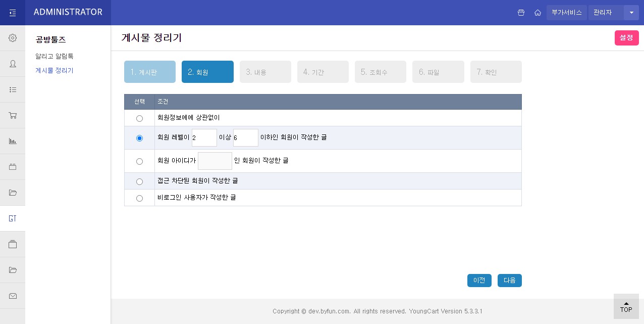Click the home icon in top bar
Image resolution: width=644 pixels, height=324 pixels.
click(x=538, y=13)
